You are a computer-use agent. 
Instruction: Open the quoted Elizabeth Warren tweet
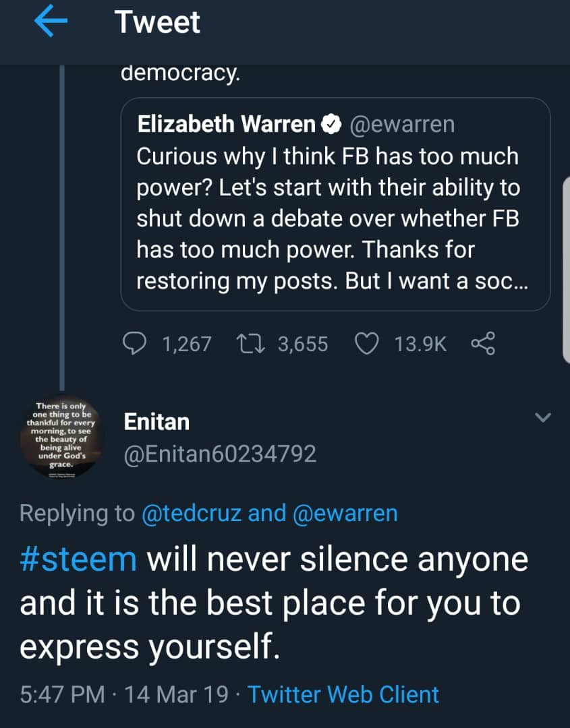point(335,204)
